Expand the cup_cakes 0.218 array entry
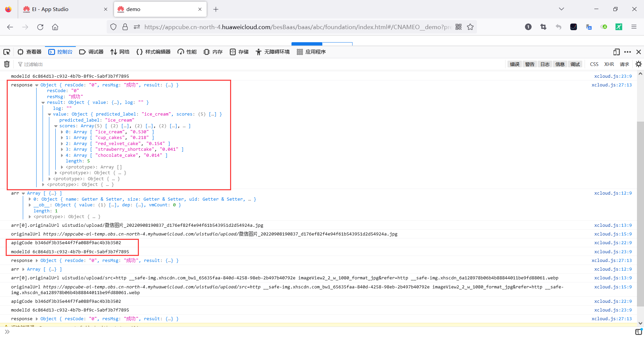644x345 pixels. (x=62, y=138)
